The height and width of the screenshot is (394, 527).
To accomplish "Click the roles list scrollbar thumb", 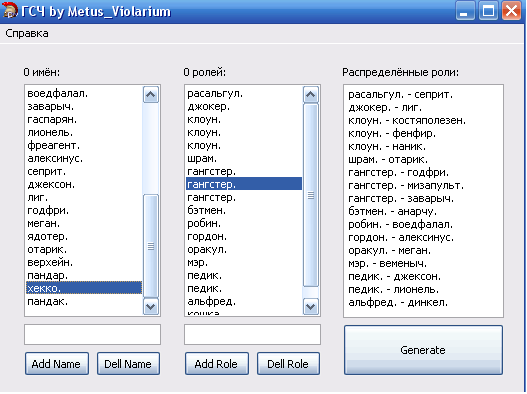I will tap(311, 195).
